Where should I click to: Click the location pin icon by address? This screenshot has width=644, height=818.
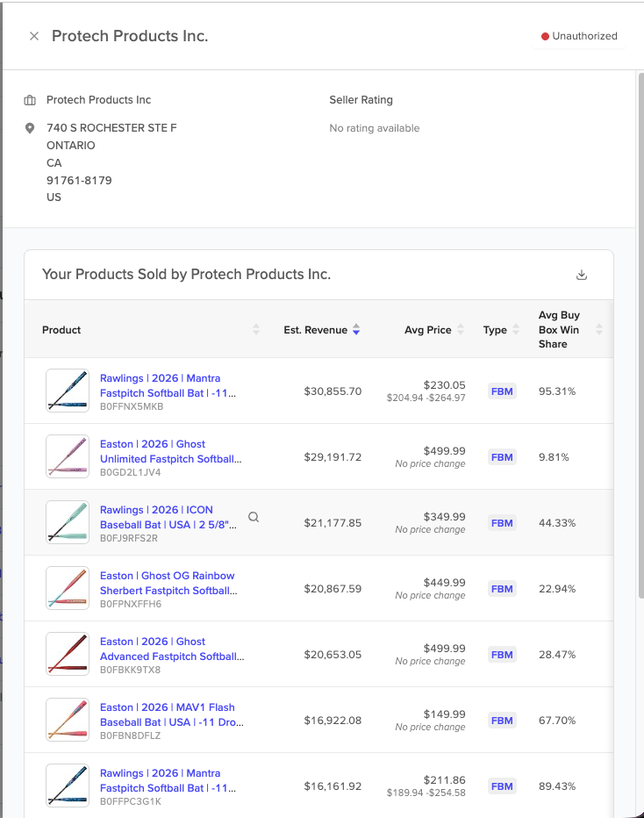[x=30, y=128]
